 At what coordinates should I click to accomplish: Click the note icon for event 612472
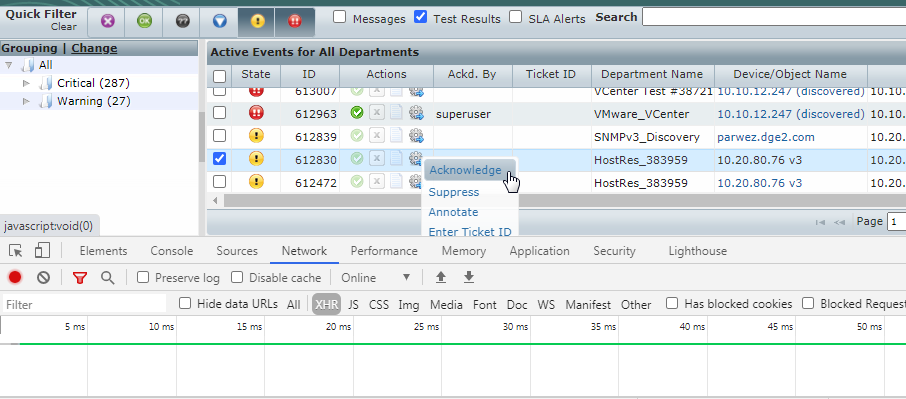click(x=396, y=182)
